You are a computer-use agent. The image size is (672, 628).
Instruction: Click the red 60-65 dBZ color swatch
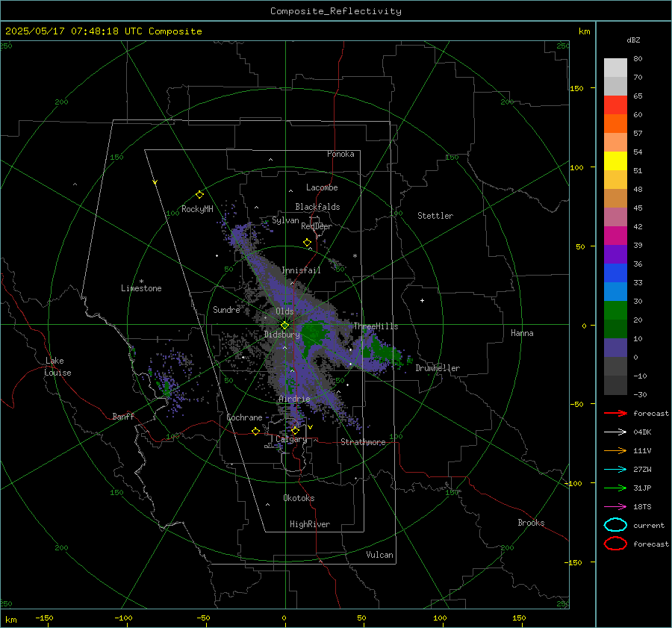(x=615, y=105)
